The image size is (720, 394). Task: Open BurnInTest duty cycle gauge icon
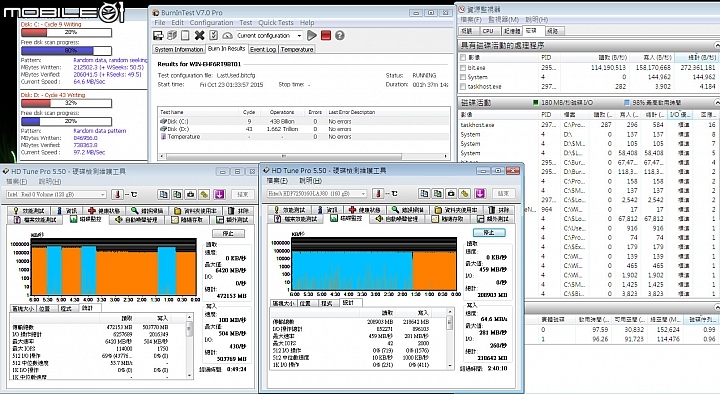(x=227, y=35)
